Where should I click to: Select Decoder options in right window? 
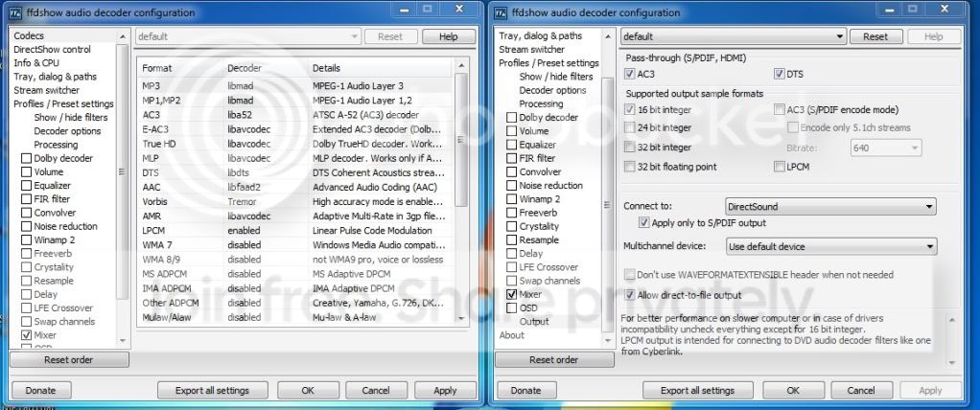coord(552,90)
